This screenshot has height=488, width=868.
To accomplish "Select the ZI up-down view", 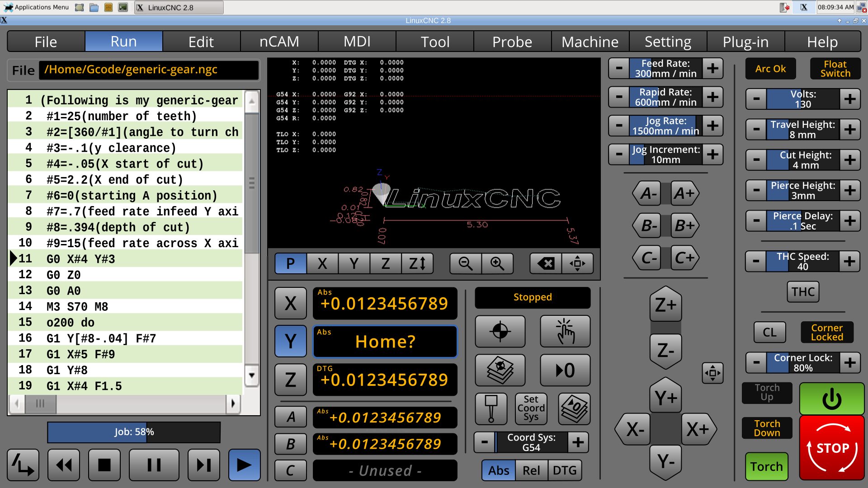I will coord(417,263).
